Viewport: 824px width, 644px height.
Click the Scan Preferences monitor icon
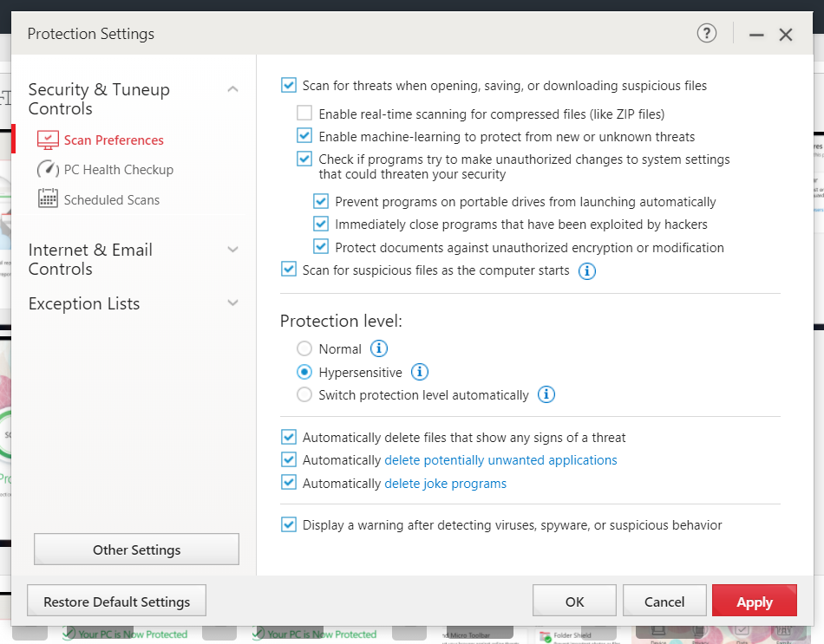[x=48, y=140]
